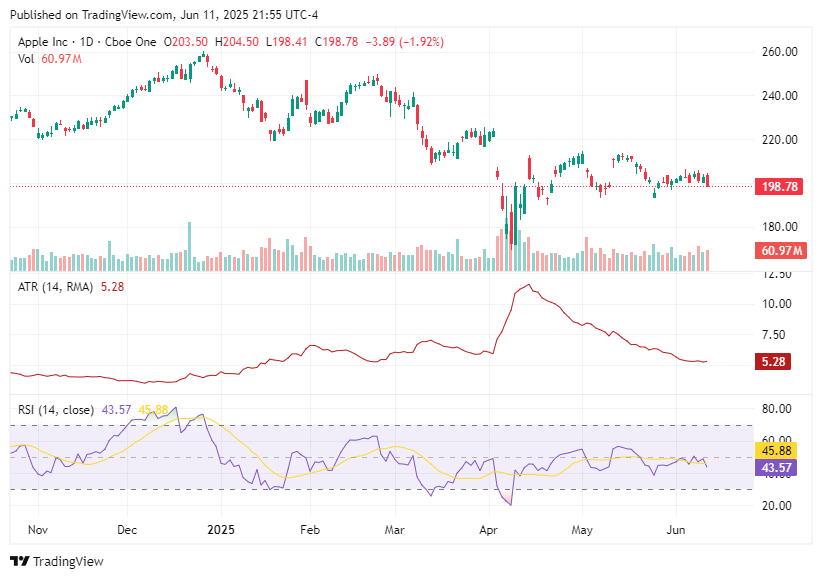The height and width of the screenshot is (579, 822).
Task: Click the low value L198.41
Action: coord(287,42)
